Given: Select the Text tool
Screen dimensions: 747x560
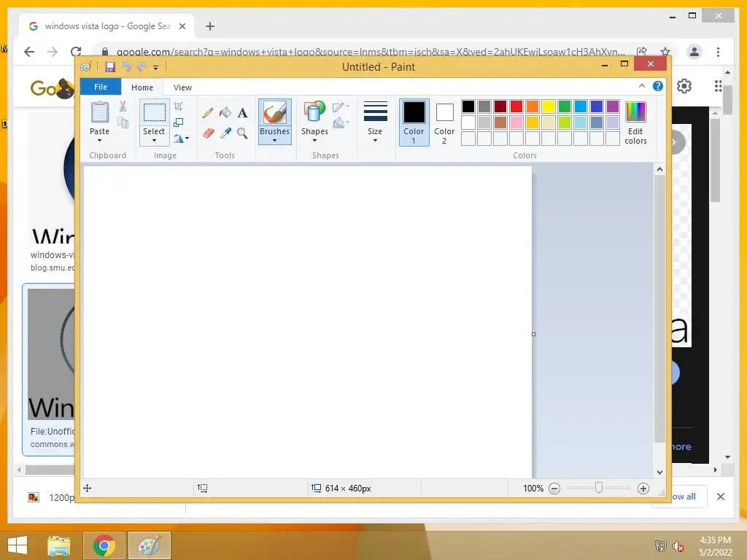Looking at the screenshot, I should point(242,113).
